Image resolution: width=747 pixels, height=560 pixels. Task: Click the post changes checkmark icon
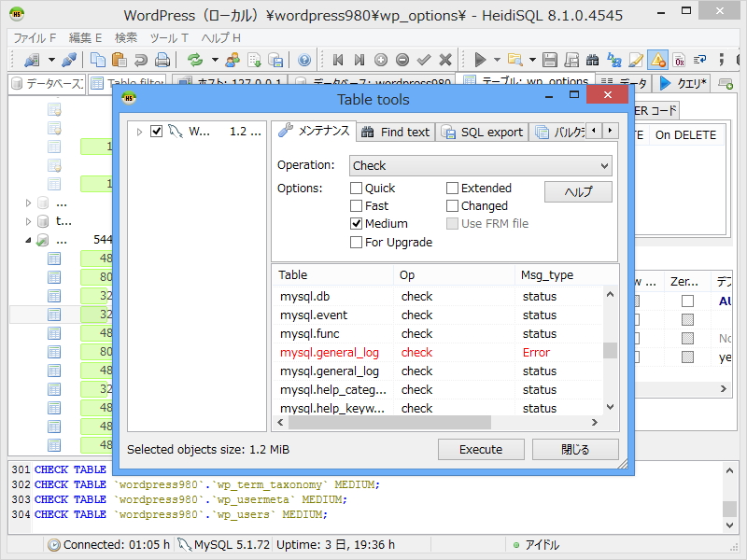click(424, 60)
